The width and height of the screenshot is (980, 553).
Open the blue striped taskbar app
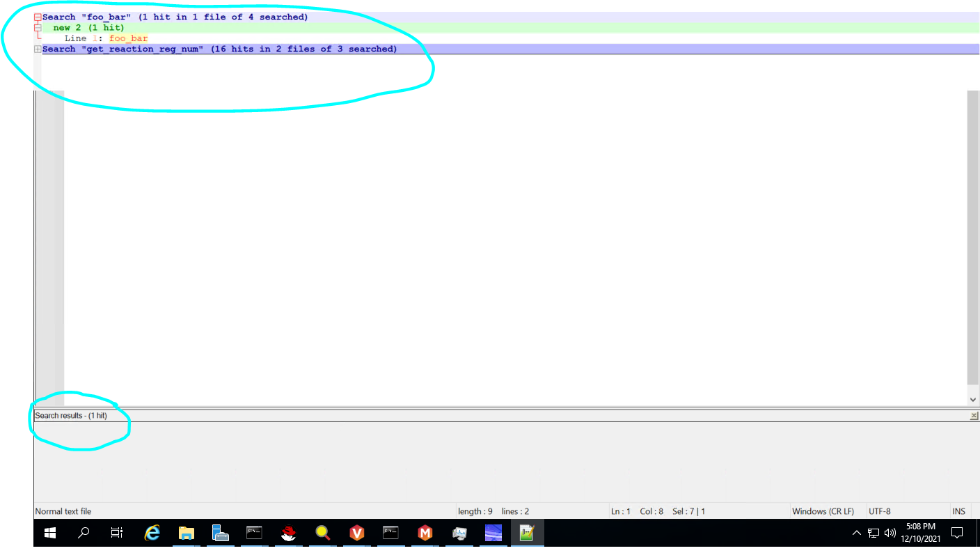point(493,533)
